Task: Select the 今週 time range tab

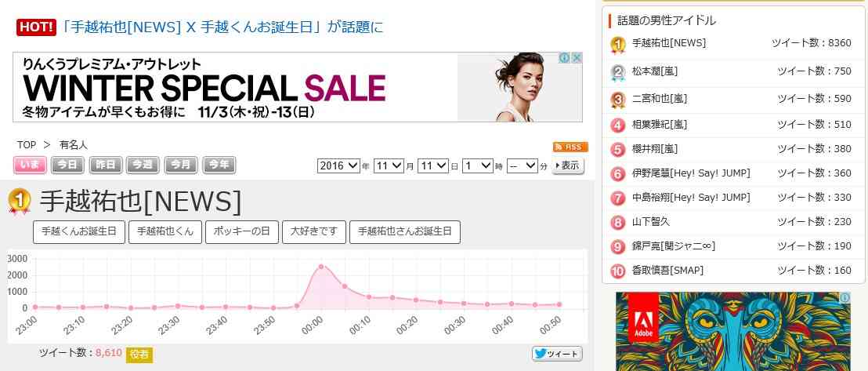Action: click(x=143, y=165)
